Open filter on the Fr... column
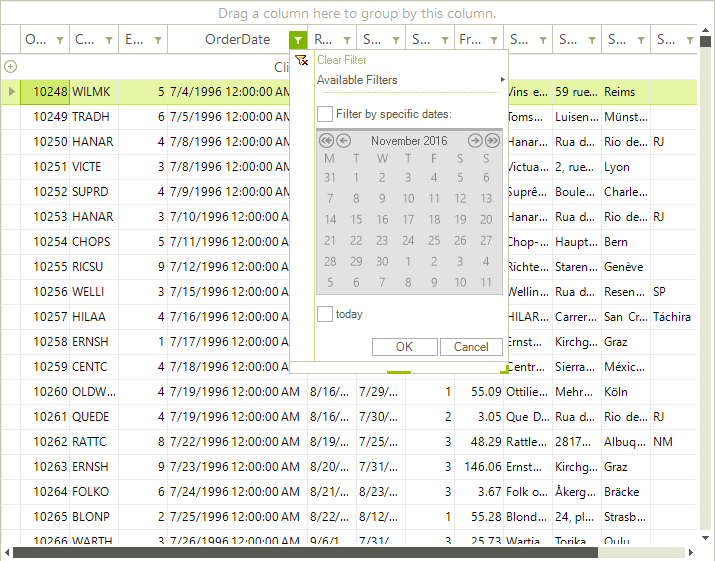 [494, 40]
